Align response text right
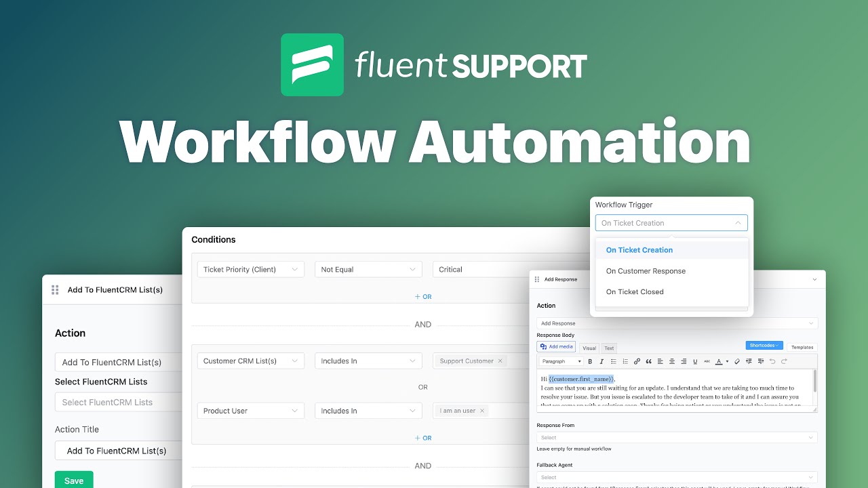 tap(684, 361)
